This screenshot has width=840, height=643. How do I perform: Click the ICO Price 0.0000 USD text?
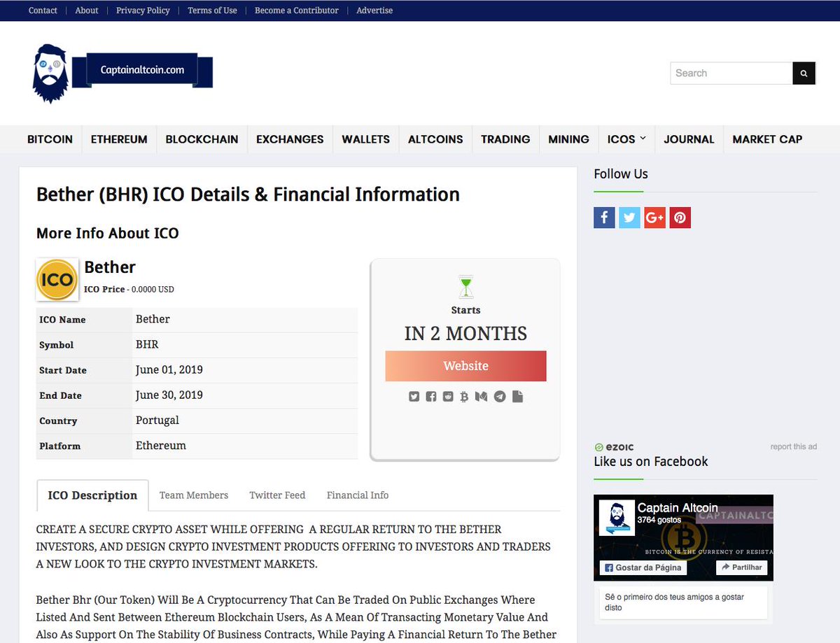click(x=129, y=289)
